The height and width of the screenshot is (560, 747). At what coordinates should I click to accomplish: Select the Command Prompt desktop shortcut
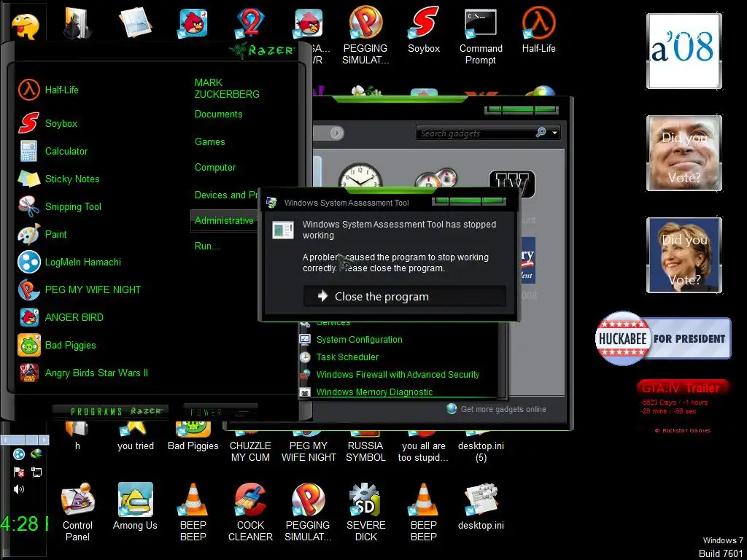click(481, 36)
